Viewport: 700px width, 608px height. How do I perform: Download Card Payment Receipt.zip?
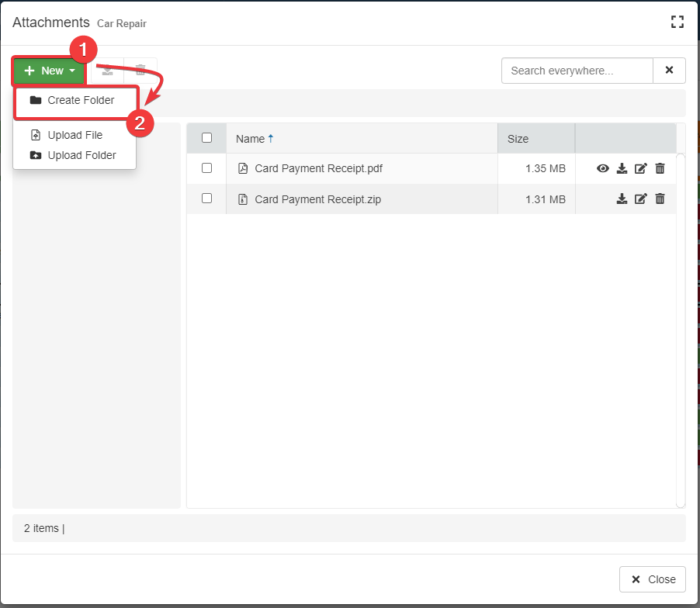pyautogui.click(x=622, y=199)
